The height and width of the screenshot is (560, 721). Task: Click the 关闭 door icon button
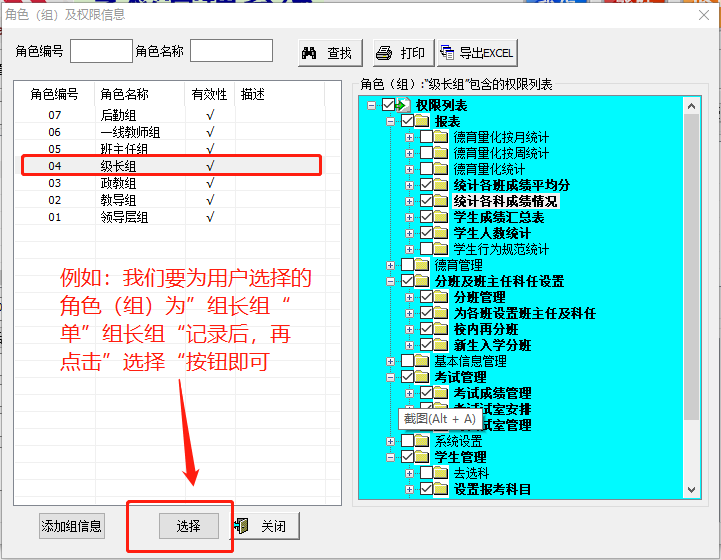click(261, 526)
